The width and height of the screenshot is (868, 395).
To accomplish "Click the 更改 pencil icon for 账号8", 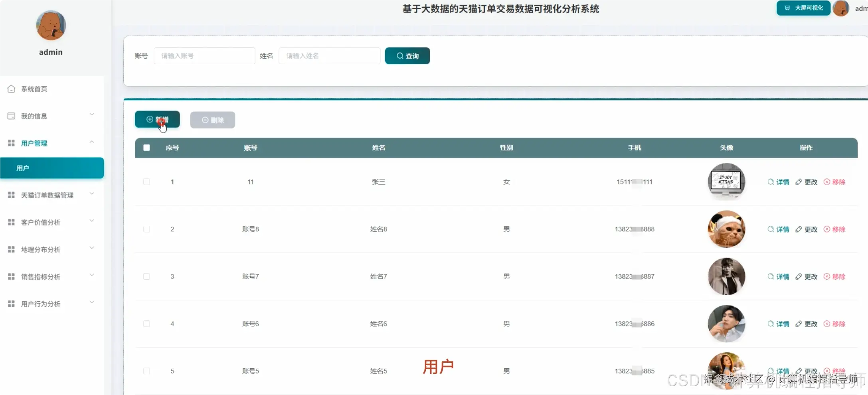I will point(798,229).
